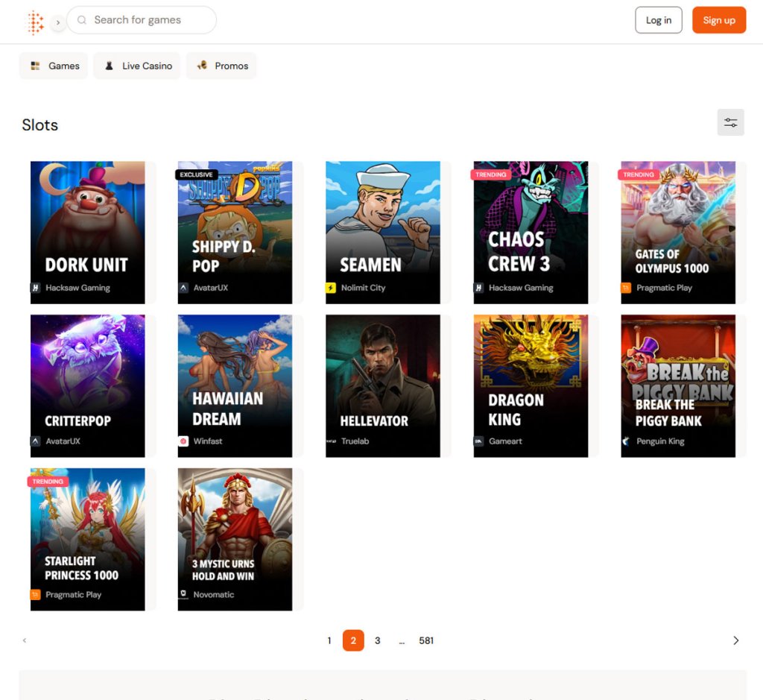Click the Log in button

(658, 20)
